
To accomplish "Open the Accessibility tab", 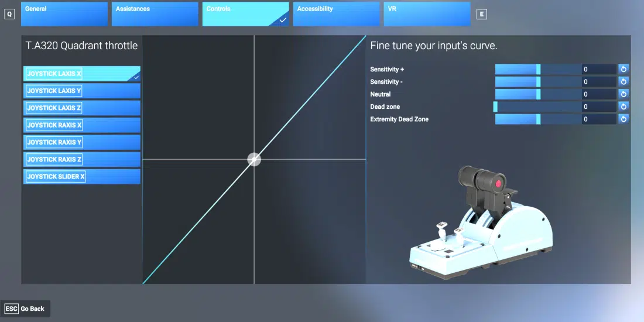I will (x=336, y=14).
